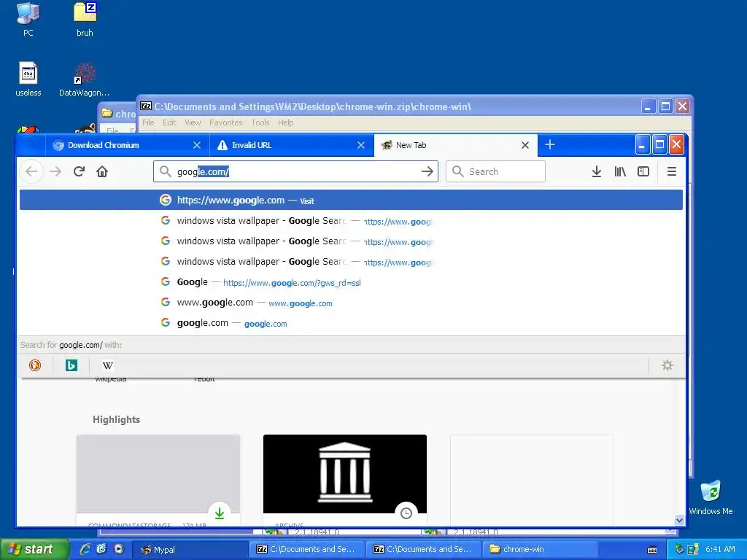The width and height of the screenshot is (747, 560).
Task: Click the Search box field
Action: click(495, 171)
